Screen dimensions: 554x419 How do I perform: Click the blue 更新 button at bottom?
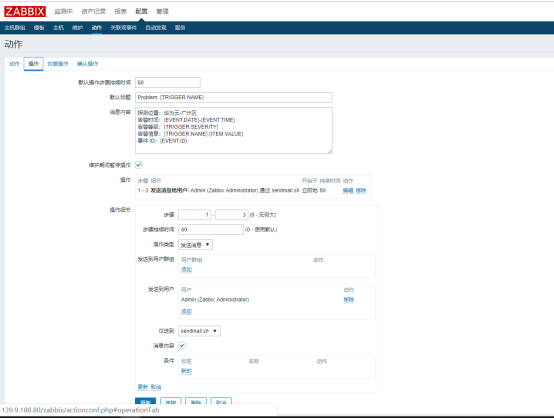(146, 402)
